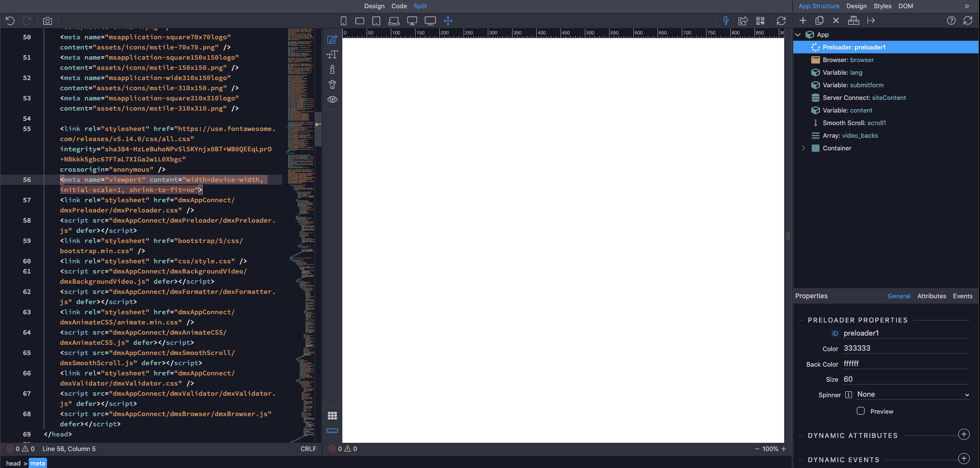This screenshot has width=980, height=468.
Task: Click the shirt style tool icon
Action: point(332,84)
